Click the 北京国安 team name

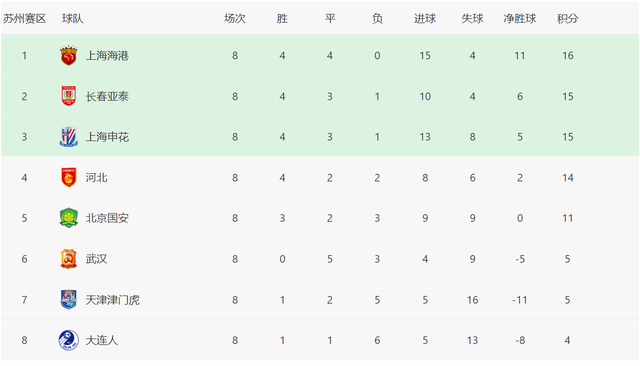coord(107,218)
